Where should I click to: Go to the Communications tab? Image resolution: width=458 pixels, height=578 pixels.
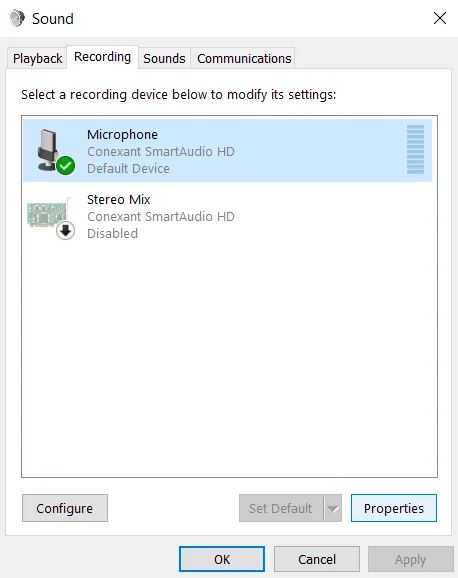coord(244,58)
